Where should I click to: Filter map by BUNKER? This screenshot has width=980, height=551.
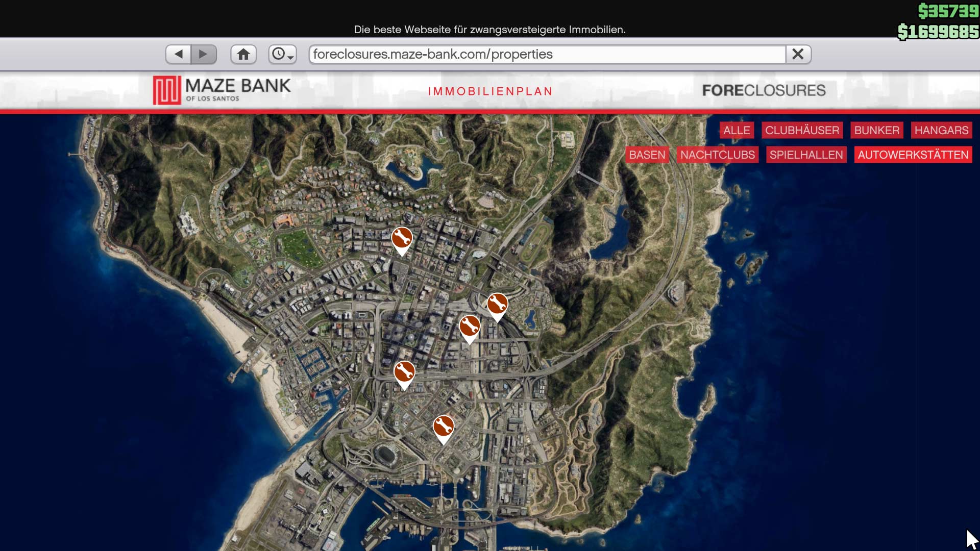click(876, 130)
